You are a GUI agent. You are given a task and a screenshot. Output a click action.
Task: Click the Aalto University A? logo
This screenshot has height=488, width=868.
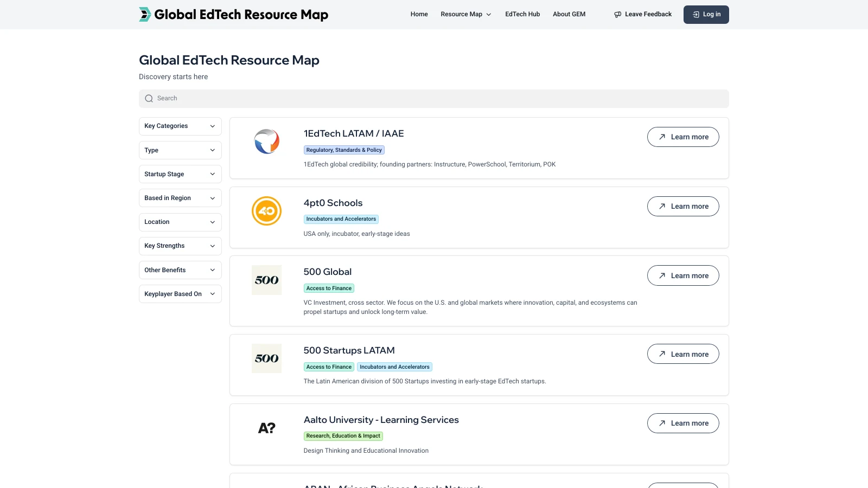point(266,428)
